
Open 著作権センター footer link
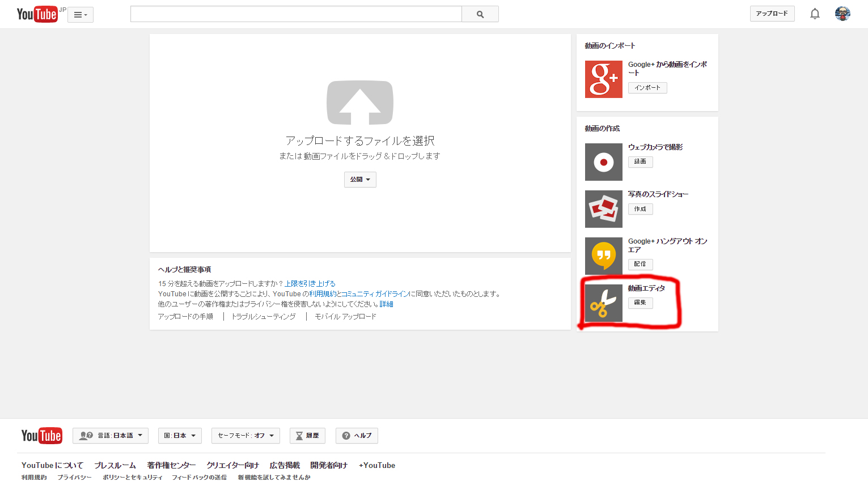[171, 465]
